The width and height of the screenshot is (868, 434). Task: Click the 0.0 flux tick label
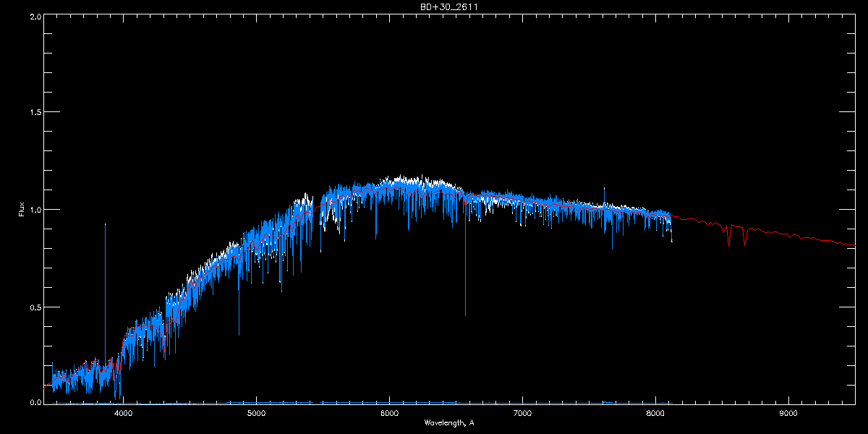coord(35,401)
